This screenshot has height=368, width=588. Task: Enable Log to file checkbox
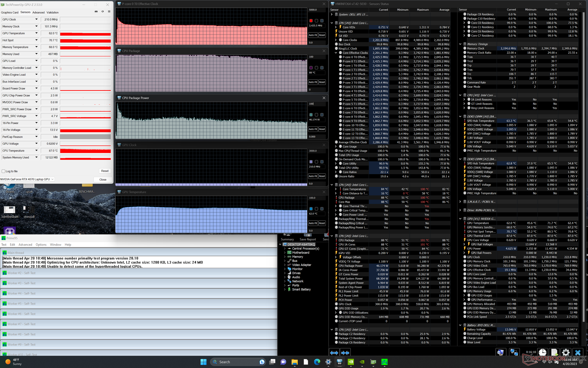coord(3,171)
